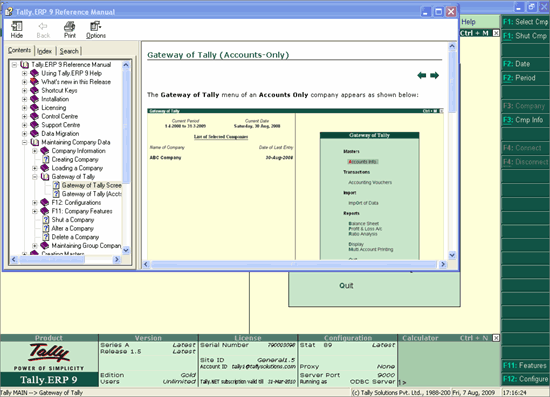Screen dimensions: 550x397
Task: Expand the Installation tree node
Action: pyautogui.click(x=24, y=99)
